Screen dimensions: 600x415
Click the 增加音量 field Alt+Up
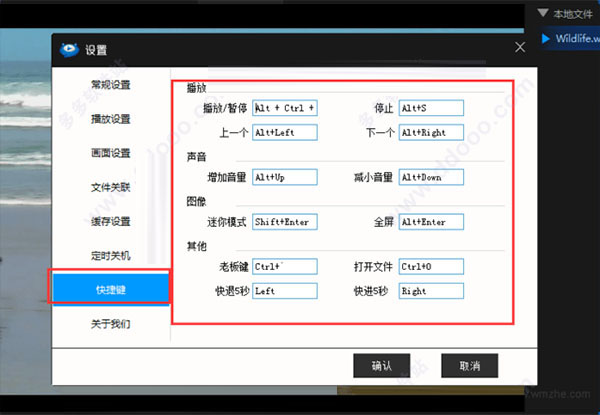(x=285, y=177)
